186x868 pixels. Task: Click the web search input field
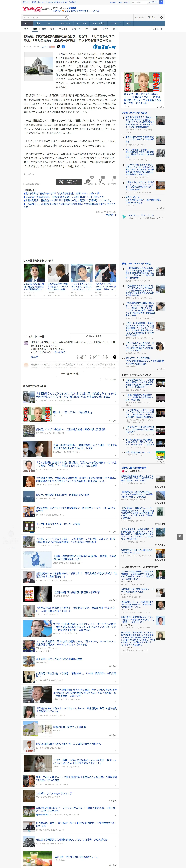[x=139, y=2]
